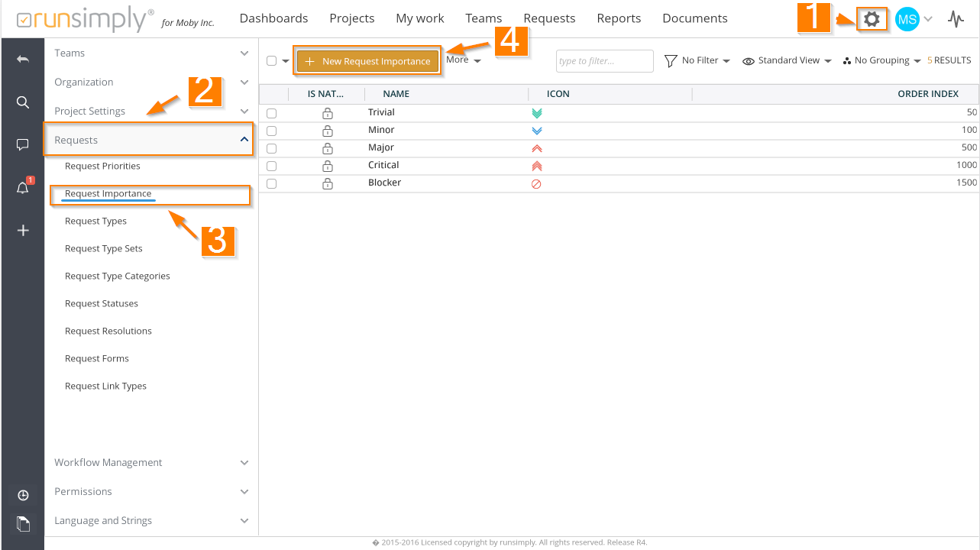Click the type to filter field

(x=604, y=61)
